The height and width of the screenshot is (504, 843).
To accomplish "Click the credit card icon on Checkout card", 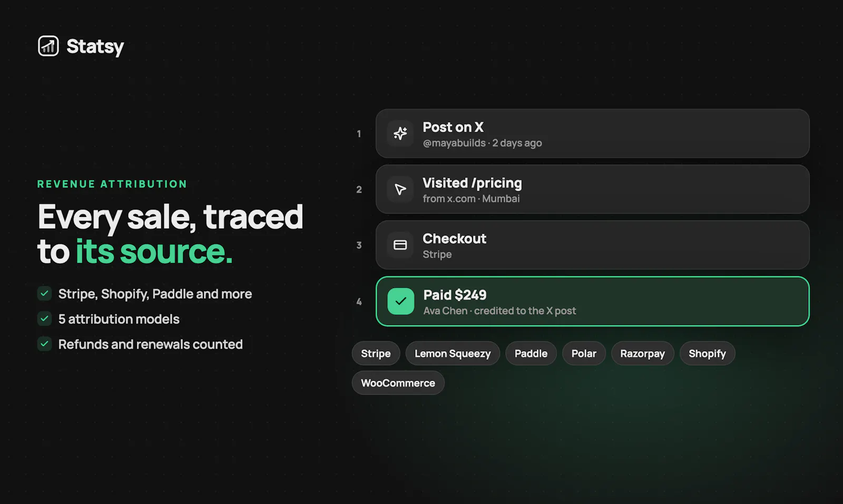I will (x=400, y=245).
